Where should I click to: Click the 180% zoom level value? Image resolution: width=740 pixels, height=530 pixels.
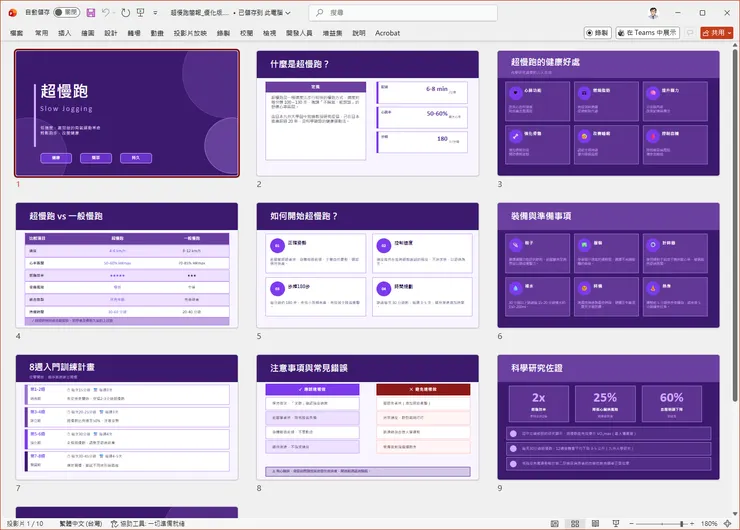[709, 523]
